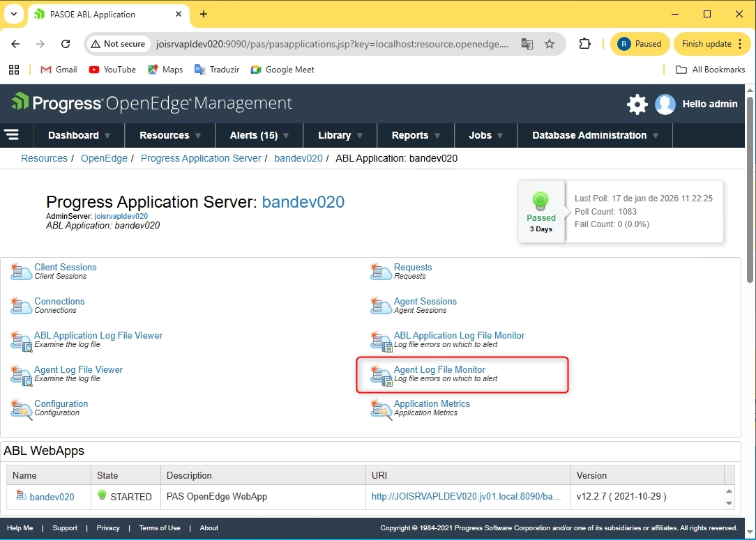This screenshot has width=756, height=540.
Task: Click the hamburger menu icon
Action: (x=11, y=135)
